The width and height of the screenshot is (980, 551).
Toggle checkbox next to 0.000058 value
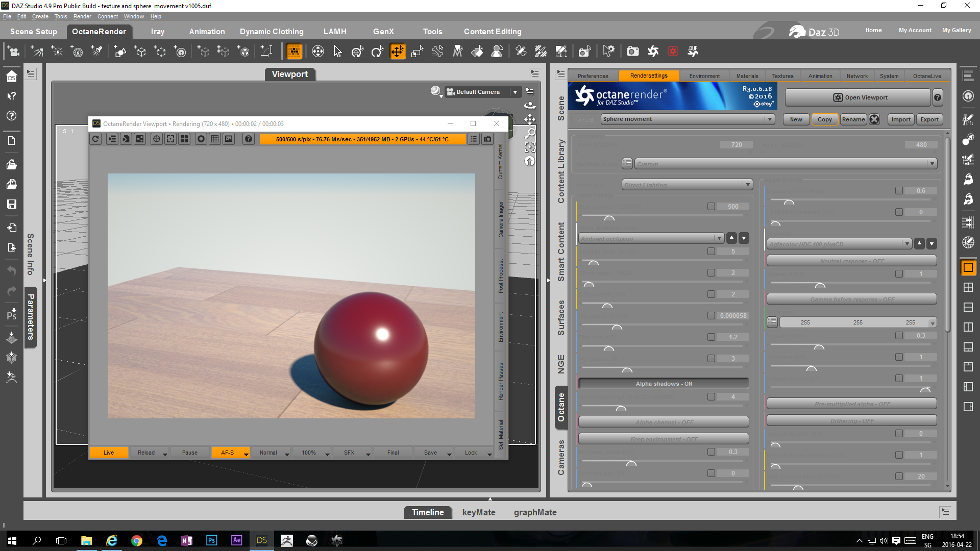[711, 316]
